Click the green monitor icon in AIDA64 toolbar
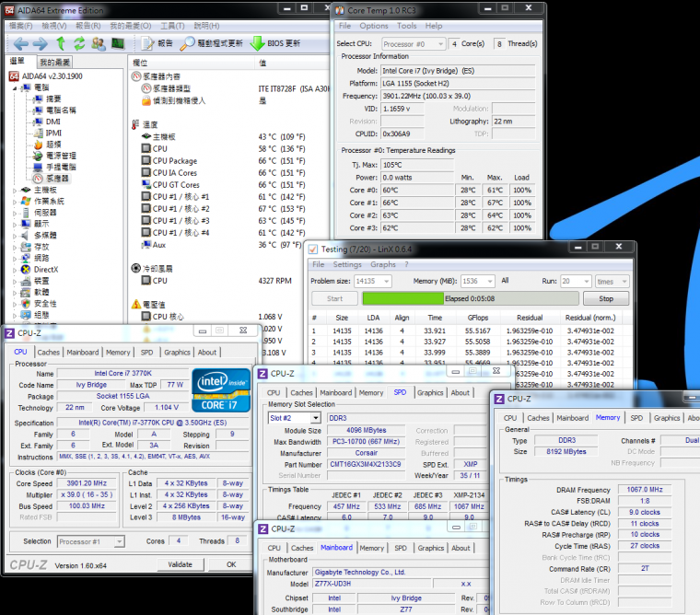The image size is (700, 615). [x=119, y=43]
